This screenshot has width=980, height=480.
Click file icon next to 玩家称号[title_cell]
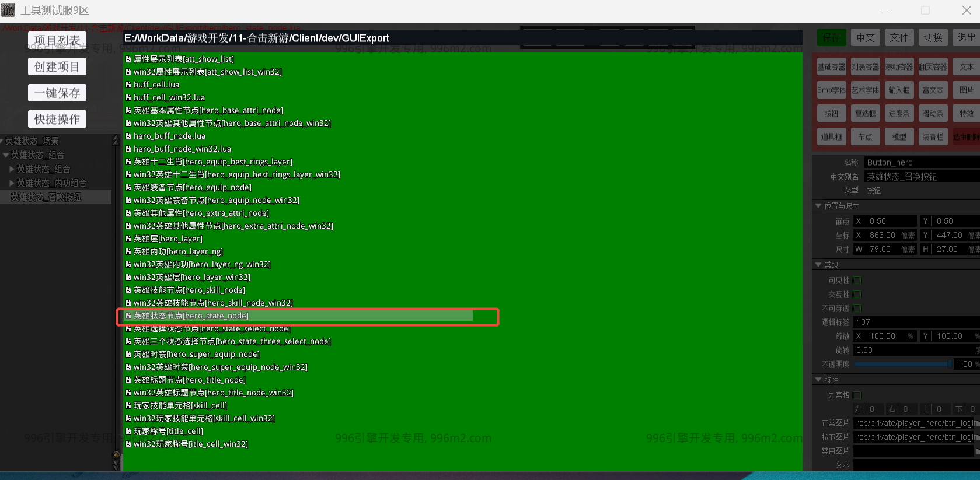[x=128, y=432]
